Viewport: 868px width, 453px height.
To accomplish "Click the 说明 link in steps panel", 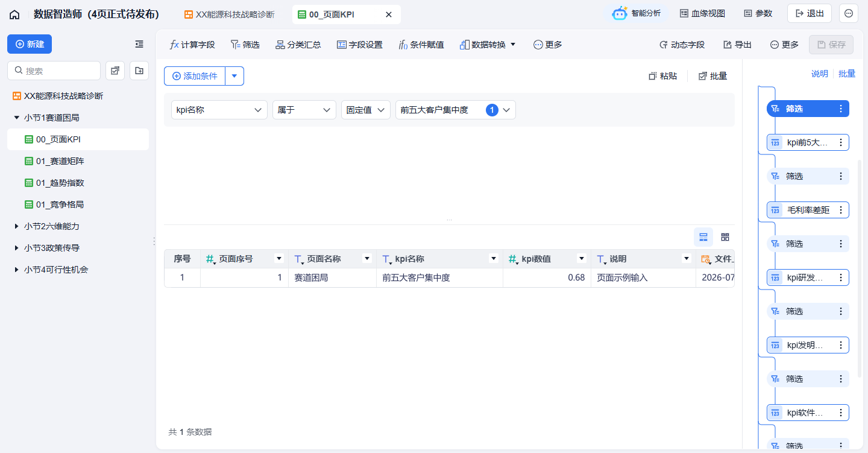I will (819, 74).
